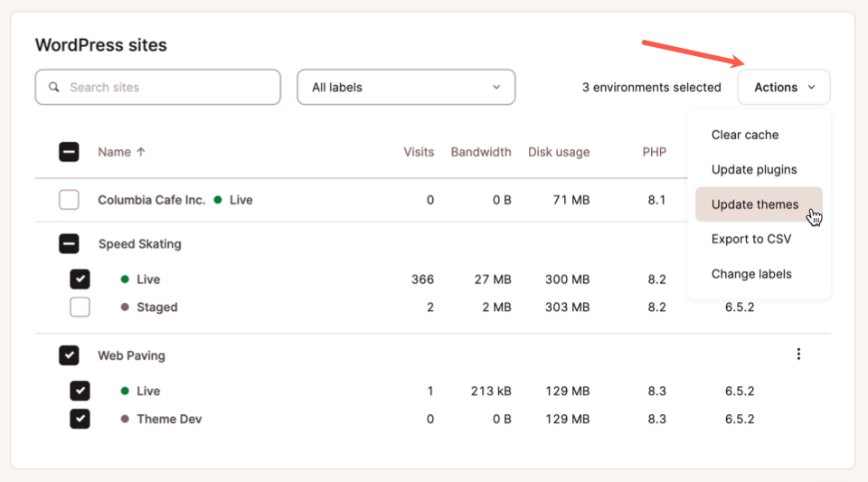Click Update themes in the menu
The image size is (868, 482).
pos(754,204)
